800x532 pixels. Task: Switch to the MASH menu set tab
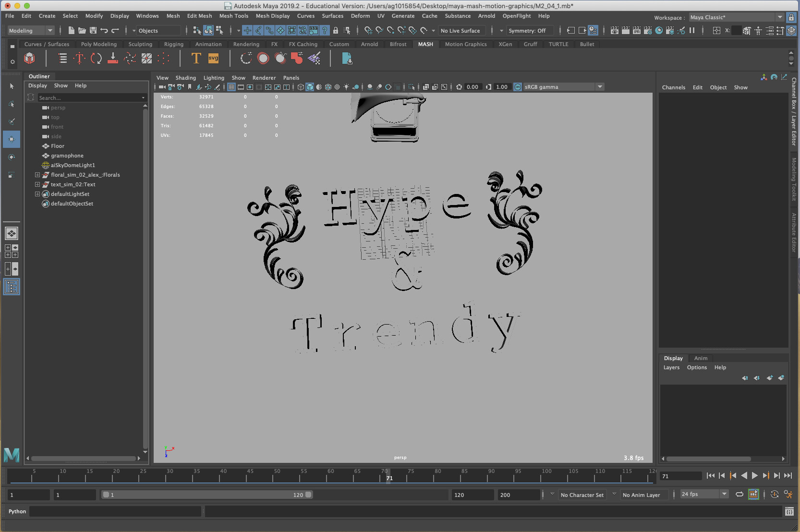coord(425,44)
